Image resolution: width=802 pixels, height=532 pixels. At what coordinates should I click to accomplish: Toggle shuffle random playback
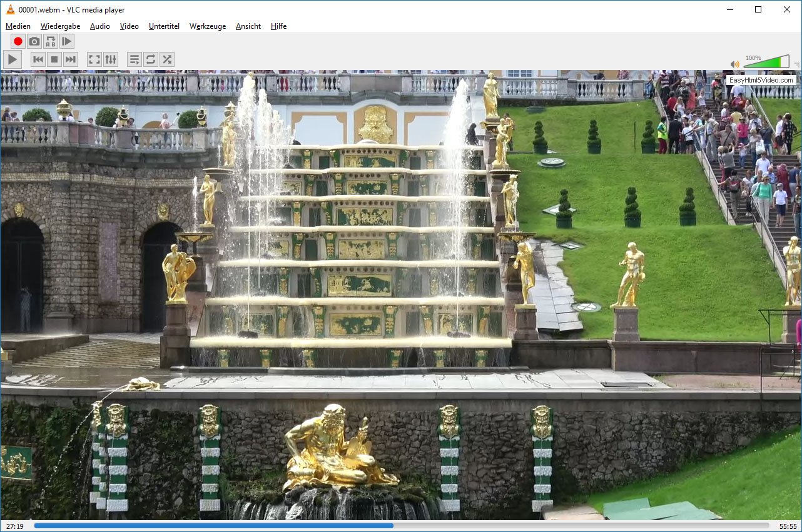[x=167, y=59]
